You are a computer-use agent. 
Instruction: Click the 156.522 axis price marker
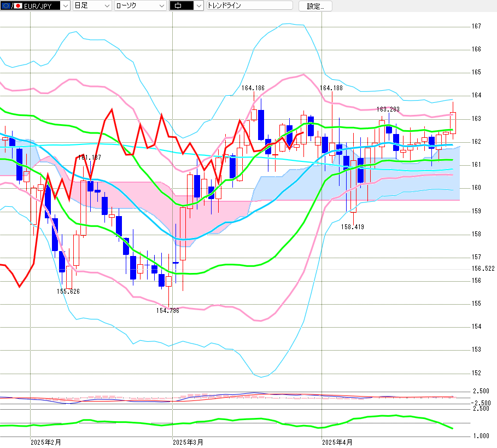(x=483, y=269)
